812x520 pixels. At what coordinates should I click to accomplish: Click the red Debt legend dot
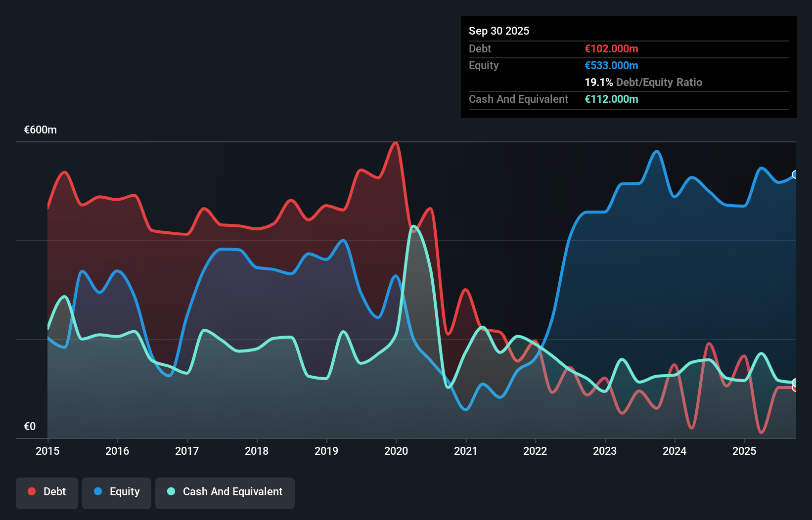click(x=31, y=491)
